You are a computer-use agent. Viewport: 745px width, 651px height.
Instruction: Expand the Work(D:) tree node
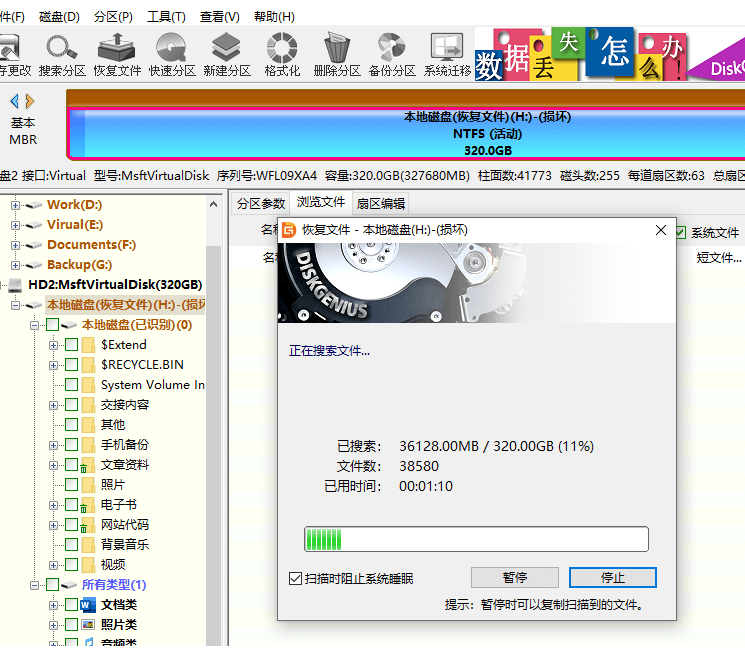coord(16,205)
